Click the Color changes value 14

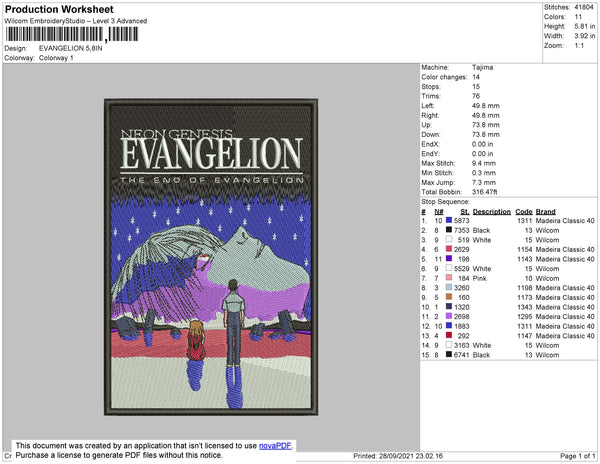tap(476, 77)
